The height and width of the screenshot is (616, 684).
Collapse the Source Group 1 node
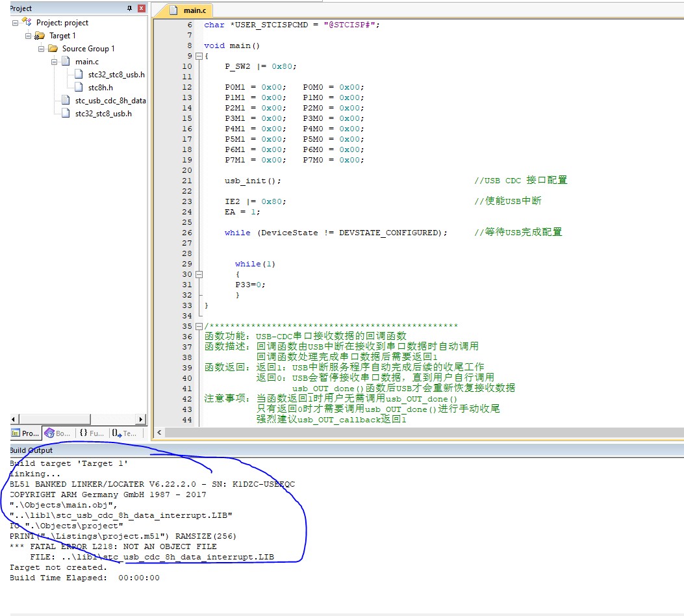coord(42,49)
